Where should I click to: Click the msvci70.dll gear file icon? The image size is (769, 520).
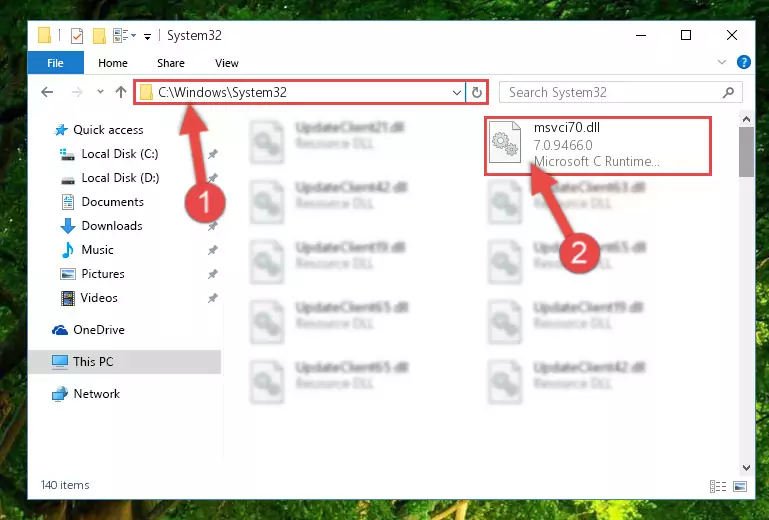505,143
